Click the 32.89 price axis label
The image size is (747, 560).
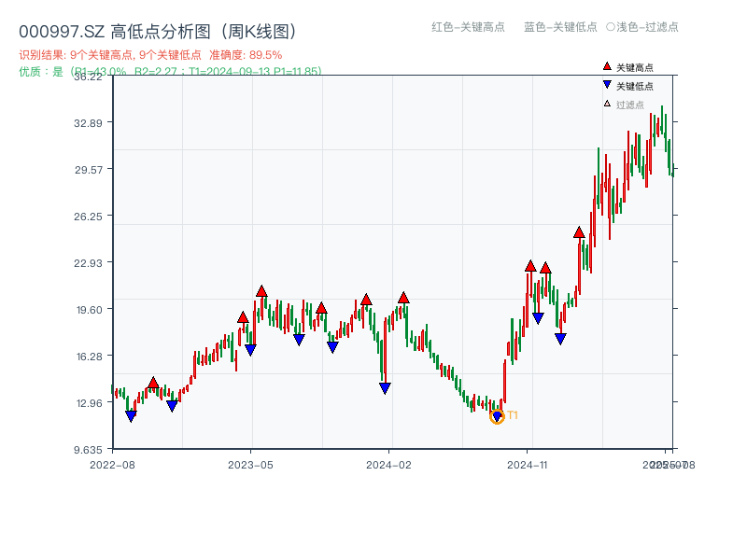[x=88, y=123]
